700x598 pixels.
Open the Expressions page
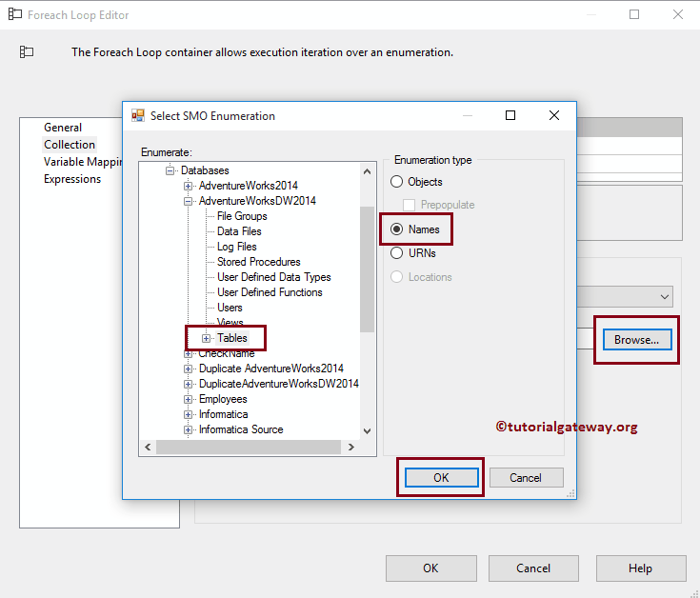72,179
